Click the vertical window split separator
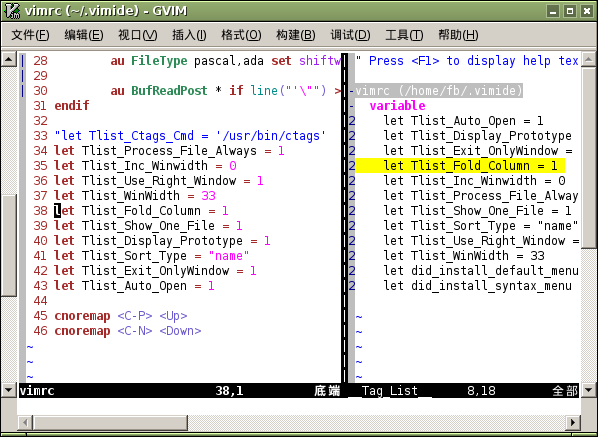This screenshot has height=437, width=598. pos(345,218)
